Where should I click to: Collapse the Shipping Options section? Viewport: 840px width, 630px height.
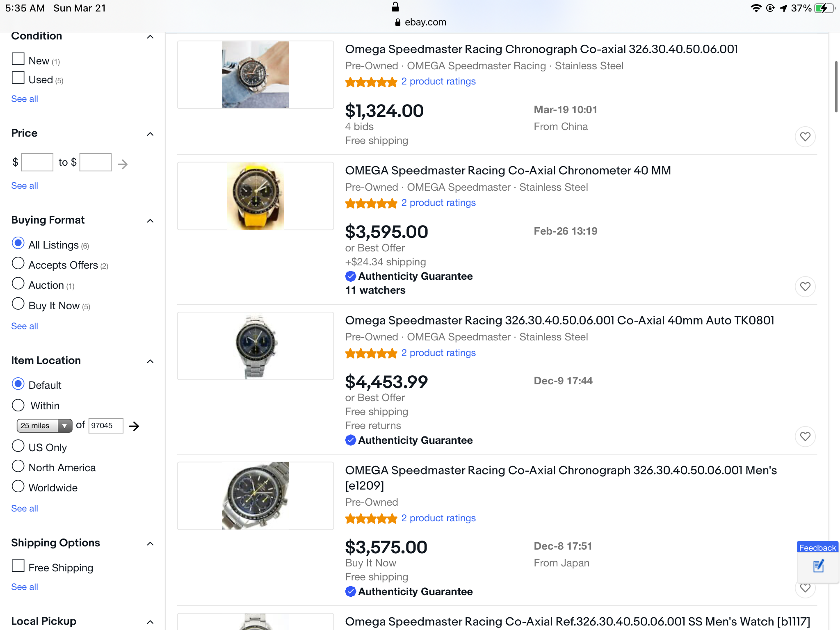(150, 544)
